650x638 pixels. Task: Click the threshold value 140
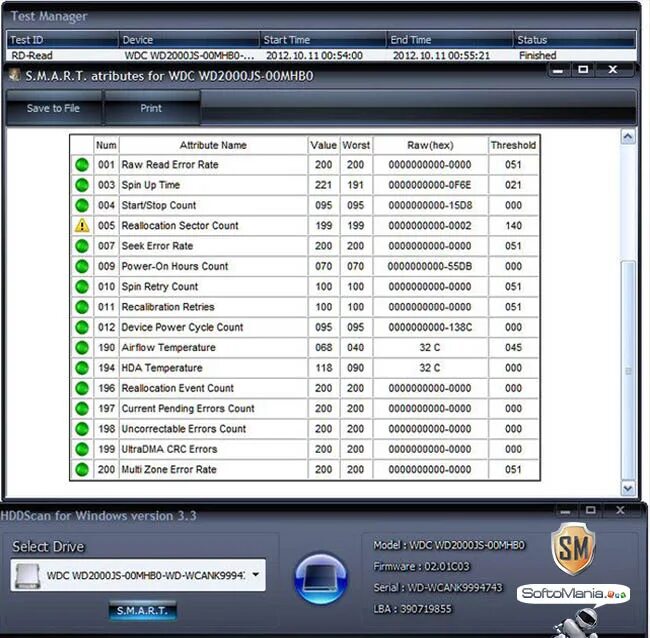[x=513, y=226]
